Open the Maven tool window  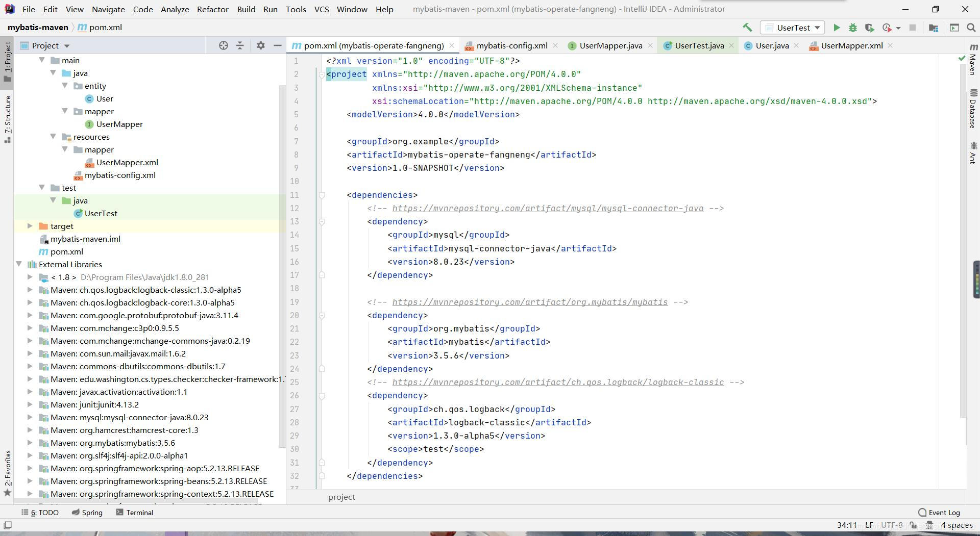coord(973,60)
